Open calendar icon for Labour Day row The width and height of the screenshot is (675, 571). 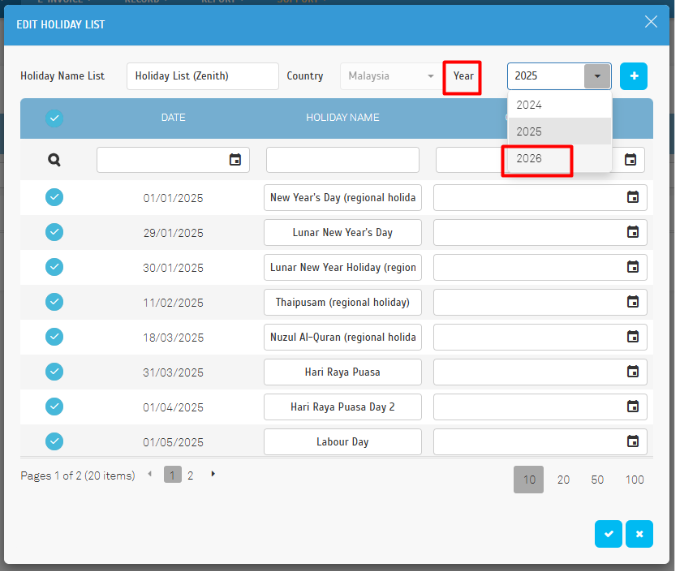[632, 441]
